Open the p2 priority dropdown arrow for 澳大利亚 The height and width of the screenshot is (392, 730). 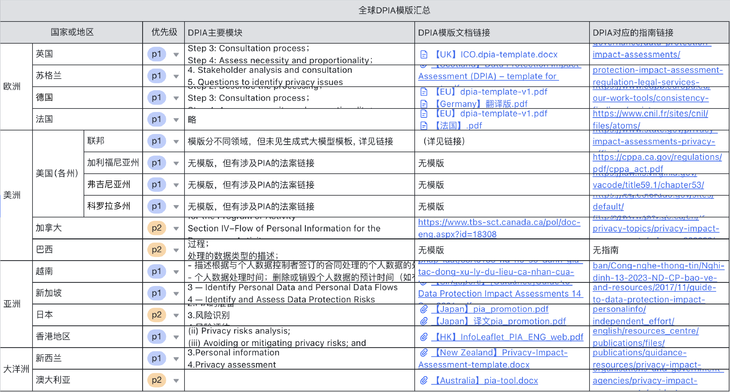pyautogui.click(x=176, y=380)
